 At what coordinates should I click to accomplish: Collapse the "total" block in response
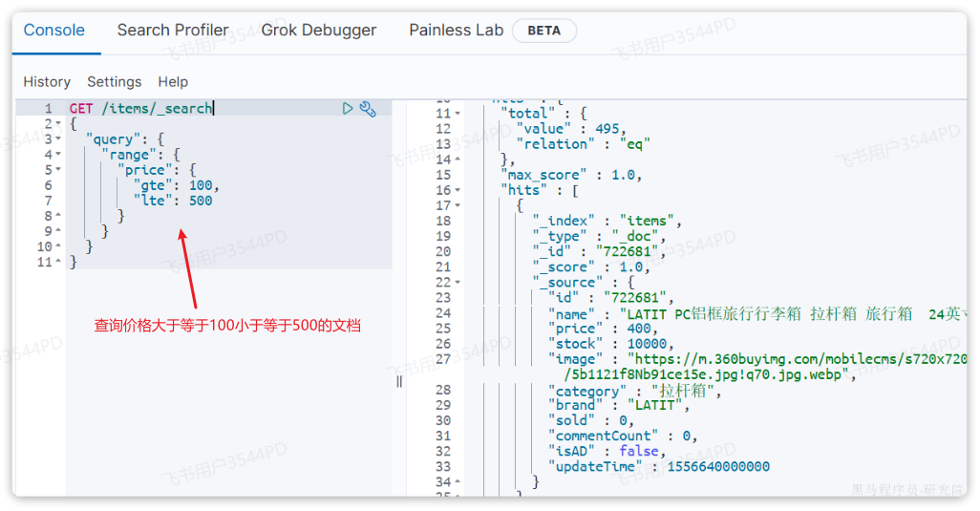click(x=458, y=114)
